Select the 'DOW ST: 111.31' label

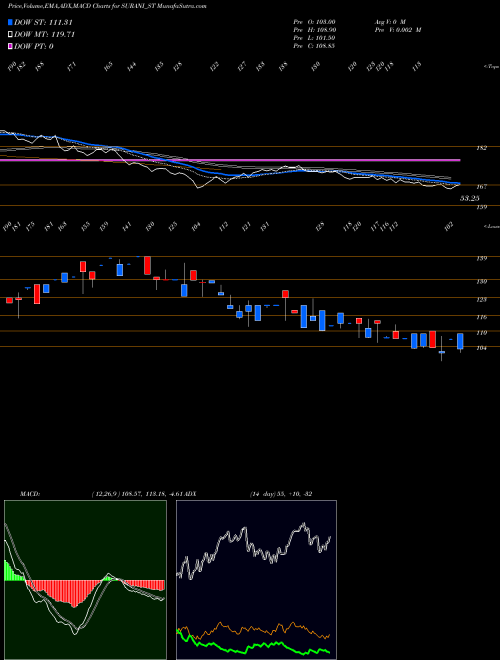tap(44, 23)
